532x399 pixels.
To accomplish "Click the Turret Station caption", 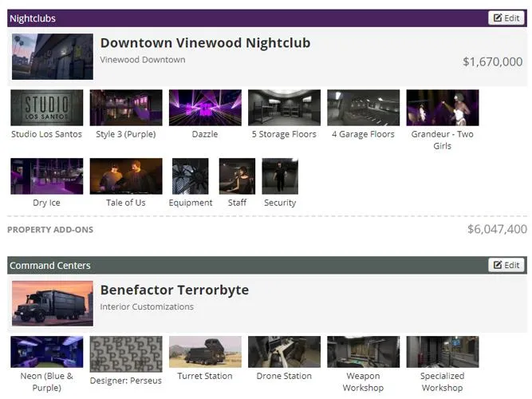I will click(x=205, y=376).
